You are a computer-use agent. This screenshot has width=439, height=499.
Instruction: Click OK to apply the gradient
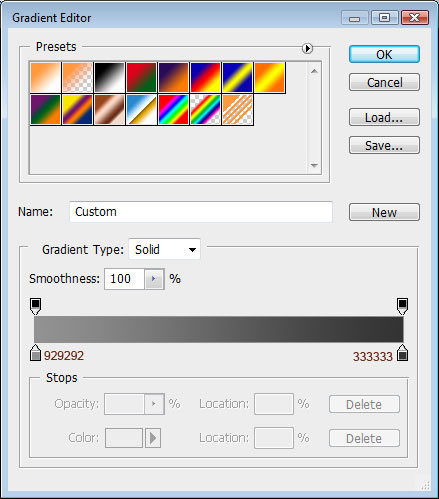(x=384, y=54)
